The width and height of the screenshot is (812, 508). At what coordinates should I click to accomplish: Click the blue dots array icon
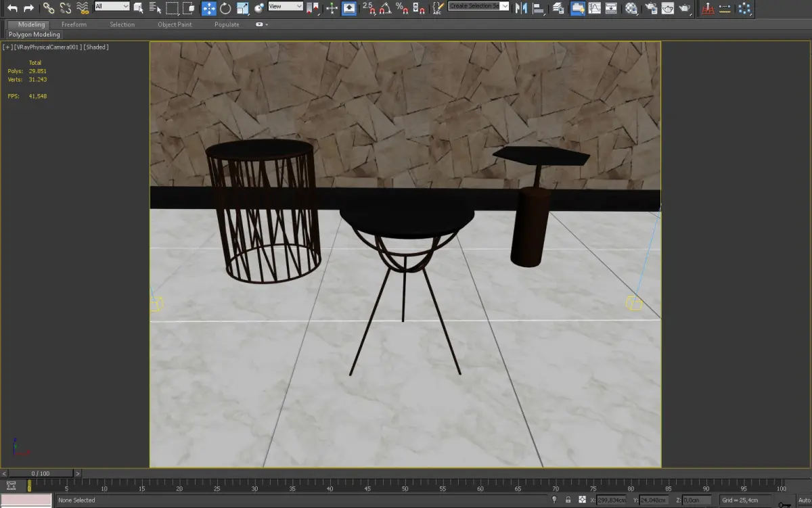click(744, 8)
